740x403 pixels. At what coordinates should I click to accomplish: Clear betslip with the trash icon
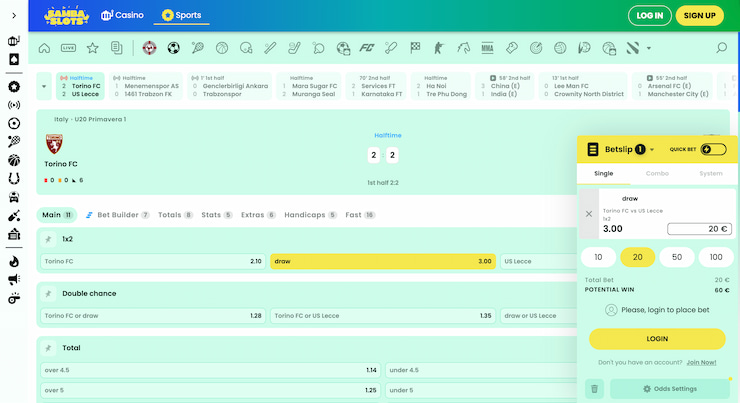coord(595,389)
